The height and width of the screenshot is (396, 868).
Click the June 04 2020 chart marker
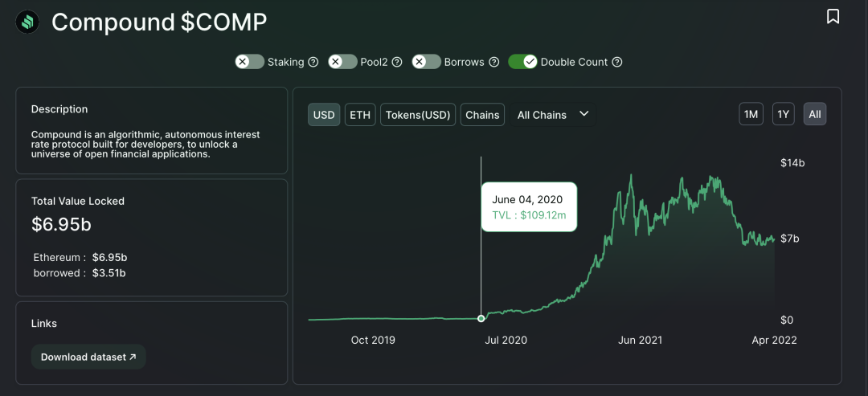(481, 318)
